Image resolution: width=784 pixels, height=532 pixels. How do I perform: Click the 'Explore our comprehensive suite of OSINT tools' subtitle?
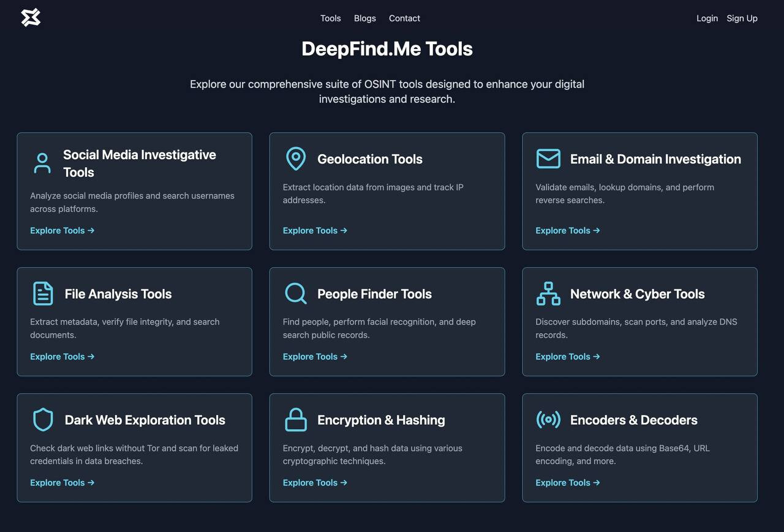387,91
